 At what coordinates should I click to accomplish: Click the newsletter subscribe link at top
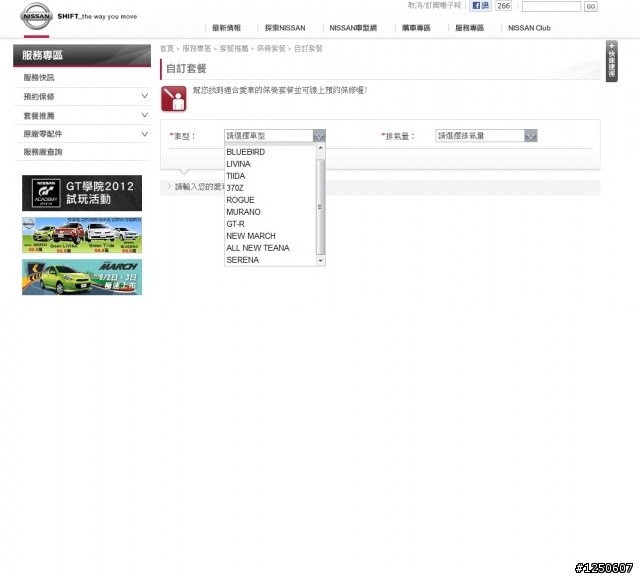(x=434, y=5)
